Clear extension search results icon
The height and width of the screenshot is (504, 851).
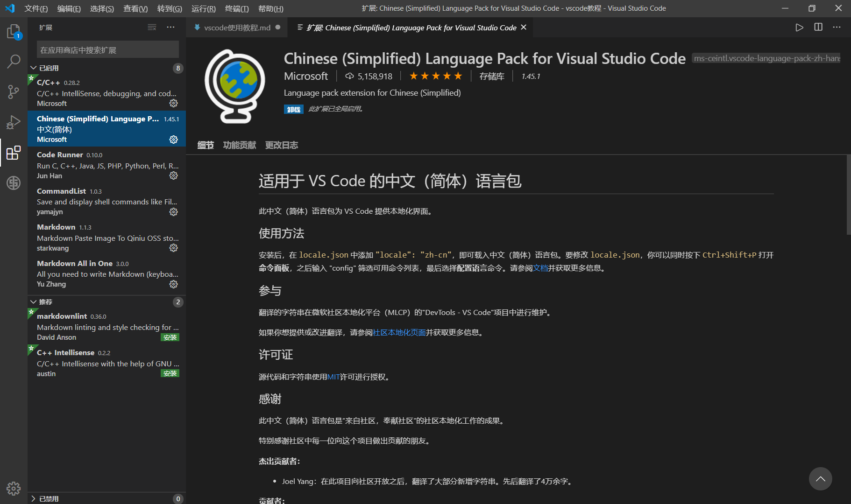(x=152, y=28)
